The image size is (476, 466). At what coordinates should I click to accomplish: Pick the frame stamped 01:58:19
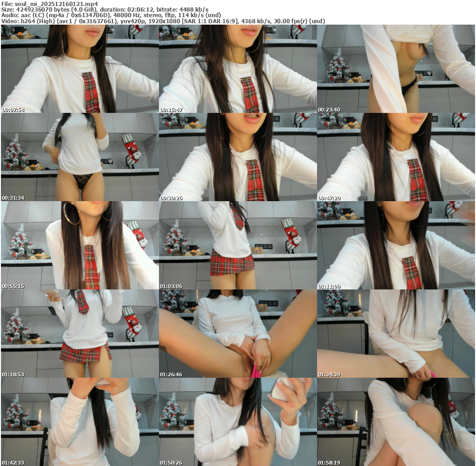coord(396,422)
